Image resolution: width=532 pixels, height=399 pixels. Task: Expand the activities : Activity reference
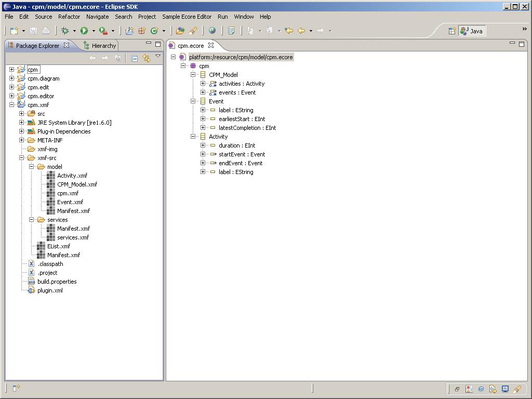(x=203, y=84)
